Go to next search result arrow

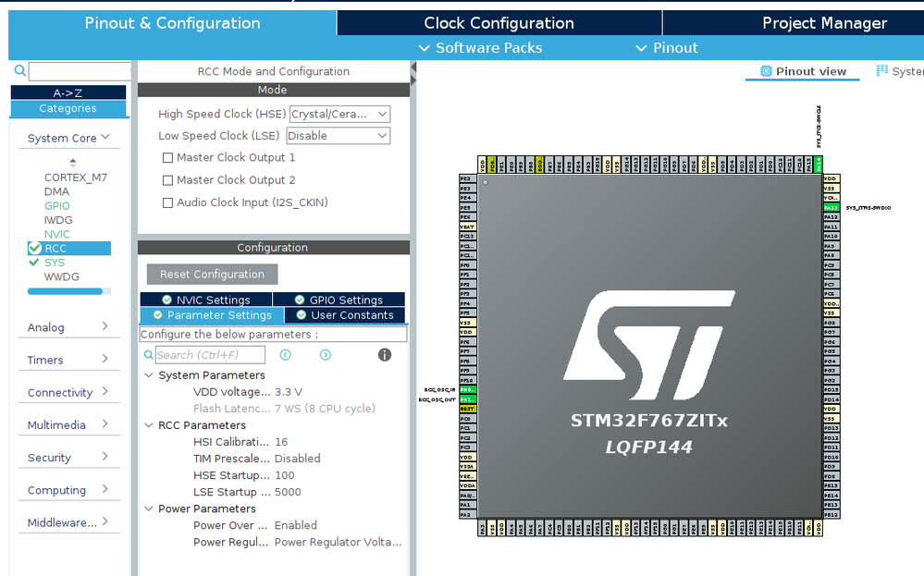326,354
